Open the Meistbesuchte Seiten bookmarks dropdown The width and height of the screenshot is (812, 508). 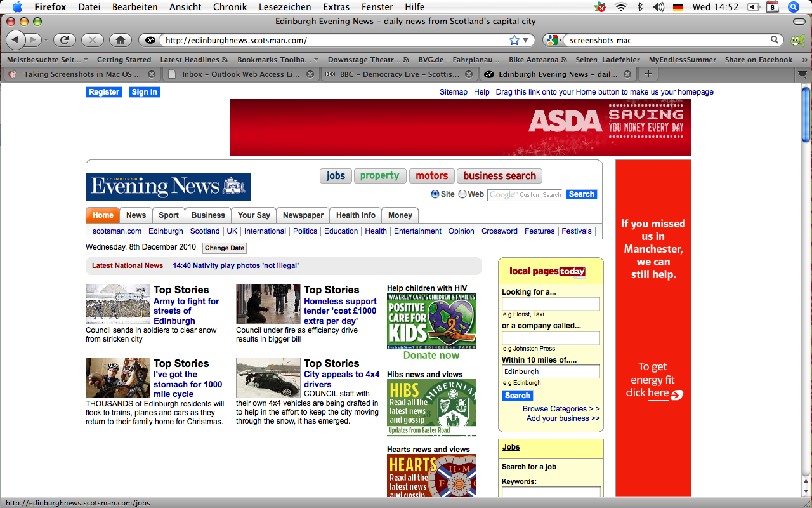click(47, 60)
